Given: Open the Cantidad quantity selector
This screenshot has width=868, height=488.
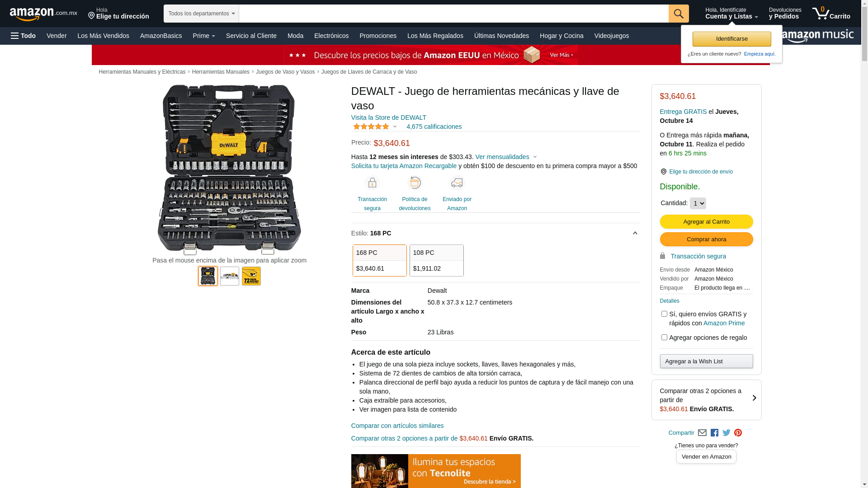Looking at the screenshot, I should pyautogui.click(x=698, y=203).
